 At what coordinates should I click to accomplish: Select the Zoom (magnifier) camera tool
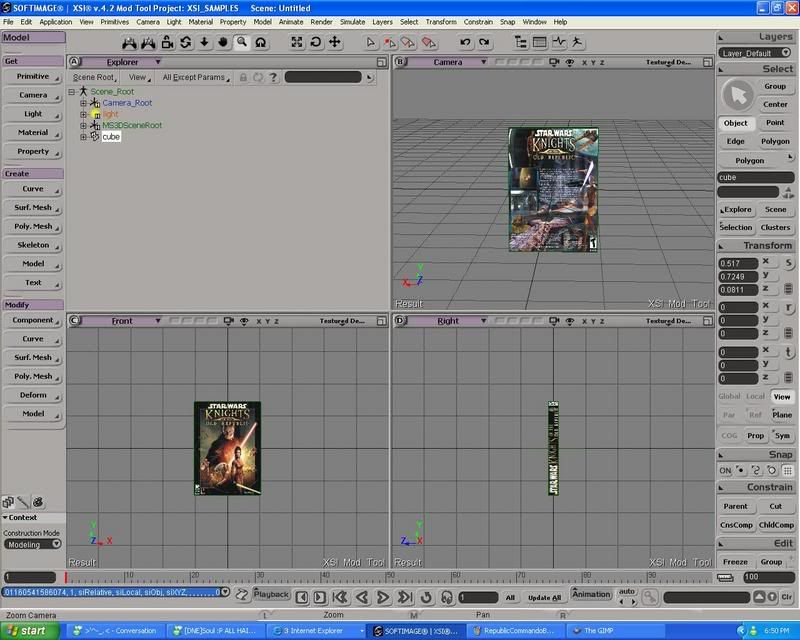pyautogui.click(x=242, y=42)
